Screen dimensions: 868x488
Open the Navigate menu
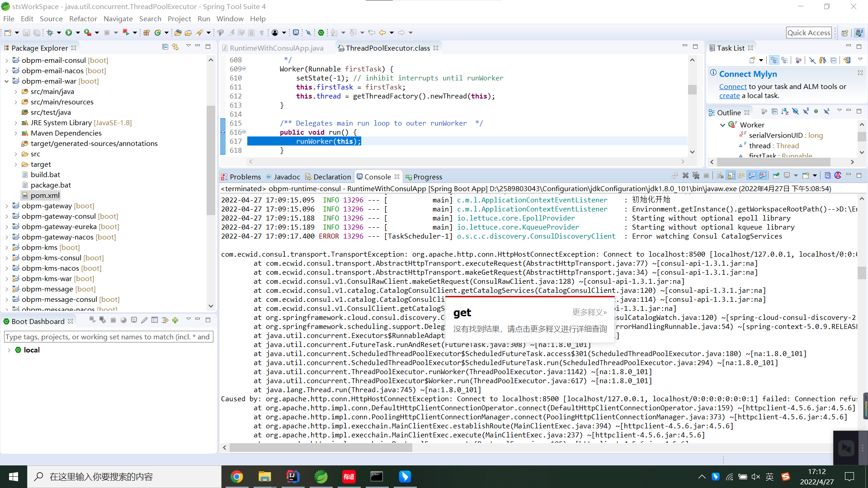click(x=118, y=19)
